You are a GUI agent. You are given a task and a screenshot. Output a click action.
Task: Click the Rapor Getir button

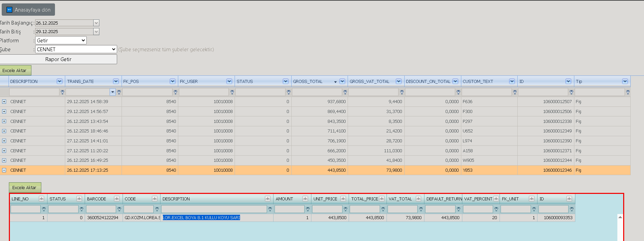[58, 59]
